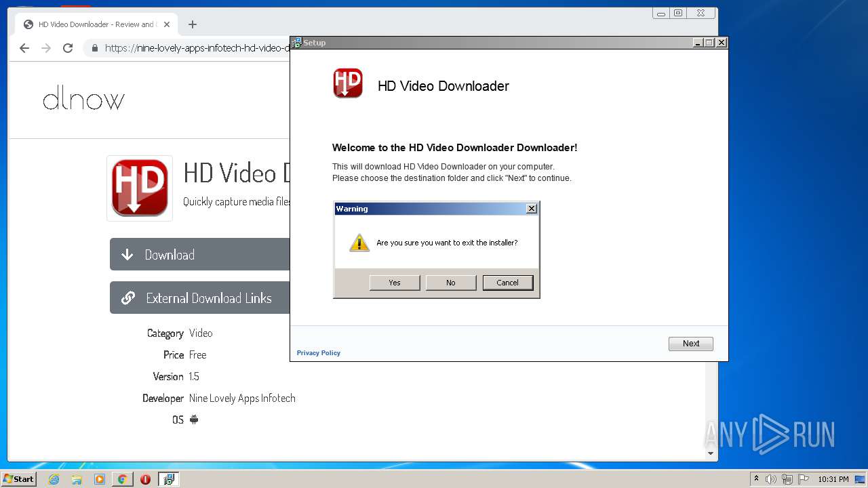Click the chain link icon

(127, 298)
